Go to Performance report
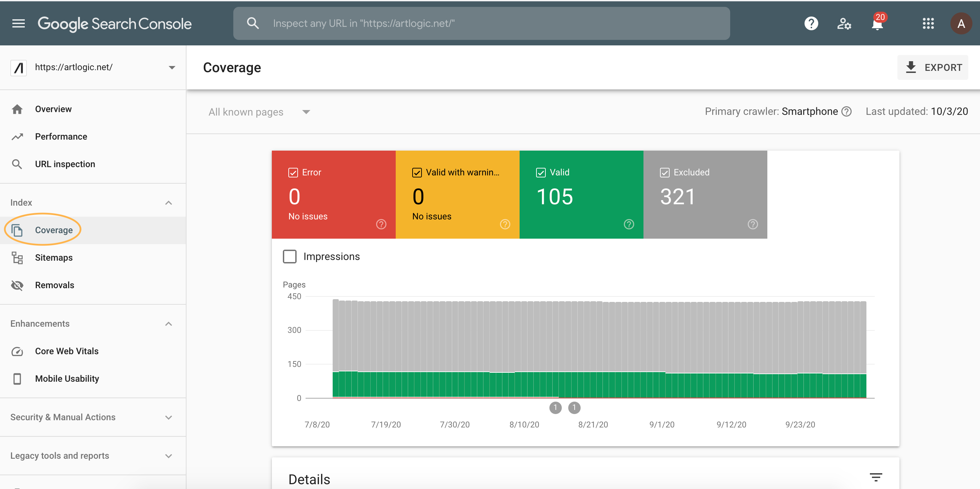980x489 pixels. pyautogui.click(x=93, y=137)
